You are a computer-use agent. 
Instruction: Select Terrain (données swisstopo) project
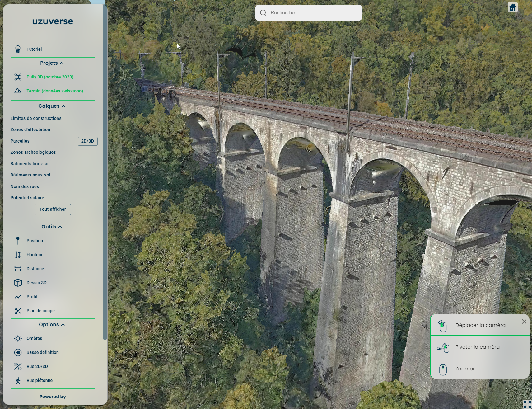[54, 91]
